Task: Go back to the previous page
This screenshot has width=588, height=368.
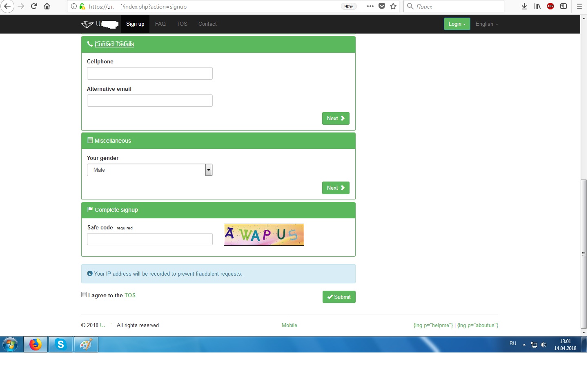Action: (x=7, y=6)
